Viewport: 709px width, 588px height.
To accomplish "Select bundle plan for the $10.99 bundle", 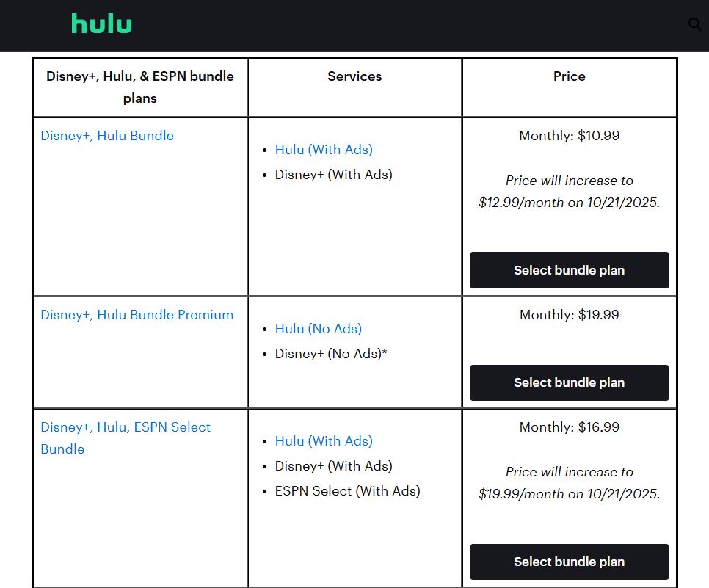I will (x=569, y=270).
